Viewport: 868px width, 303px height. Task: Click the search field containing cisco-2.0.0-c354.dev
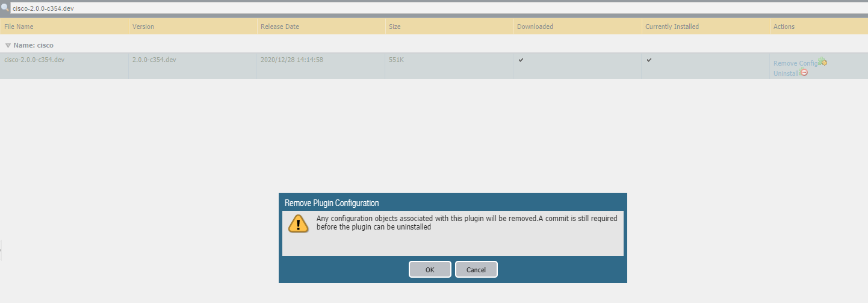click(x=439, y=9)
